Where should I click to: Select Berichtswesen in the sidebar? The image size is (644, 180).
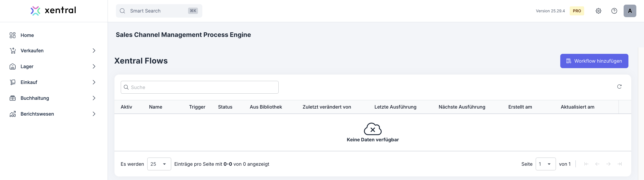[37, 114]
